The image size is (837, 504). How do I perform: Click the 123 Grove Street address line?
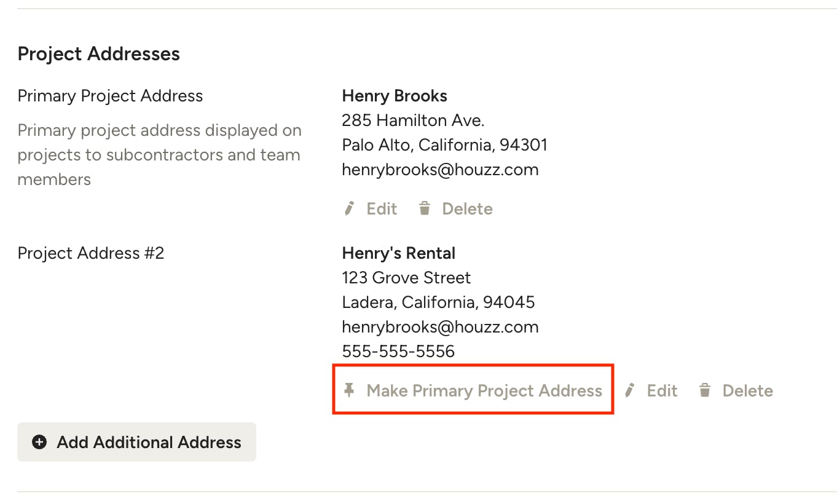(406, 278)
